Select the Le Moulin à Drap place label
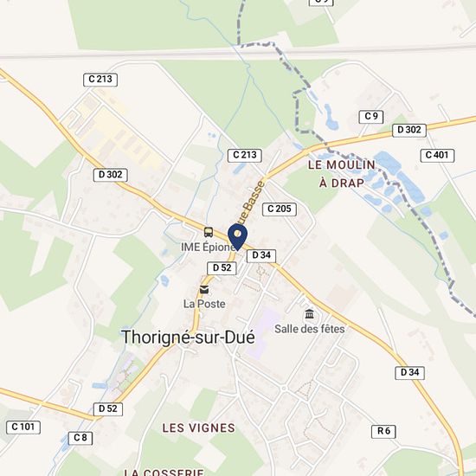The height and width of the screenshot is (476, 476). (342, 174)
